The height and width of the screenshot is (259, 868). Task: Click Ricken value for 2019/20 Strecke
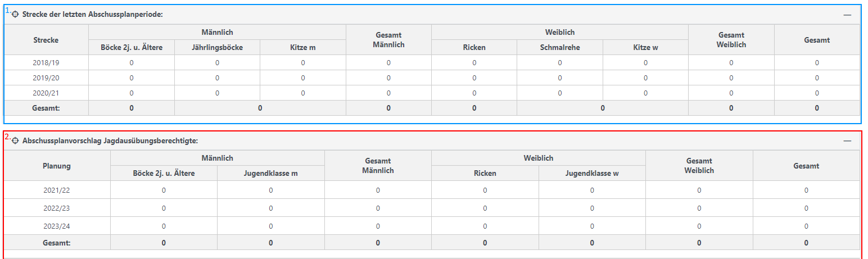tap(474, 78)
